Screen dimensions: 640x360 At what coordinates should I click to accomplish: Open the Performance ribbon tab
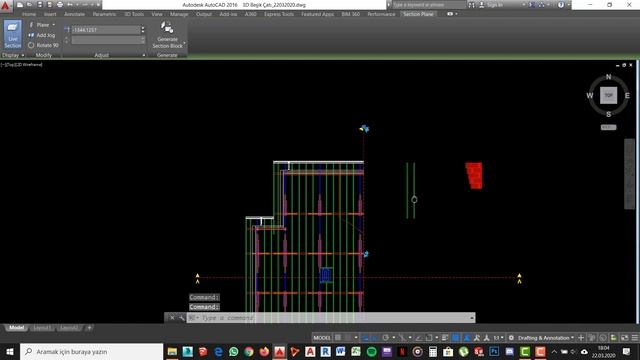tap(381, 14)
